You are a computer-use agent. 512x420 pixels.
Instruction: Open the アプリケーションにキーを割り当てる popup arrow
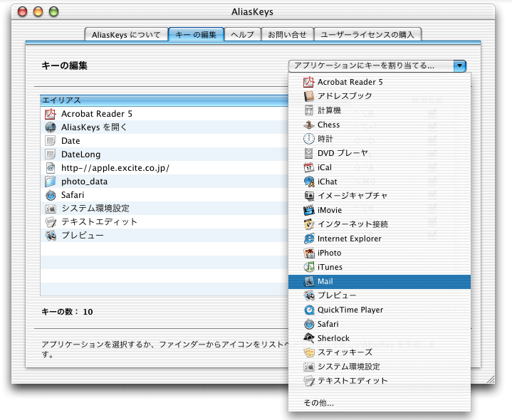point(459,65)
